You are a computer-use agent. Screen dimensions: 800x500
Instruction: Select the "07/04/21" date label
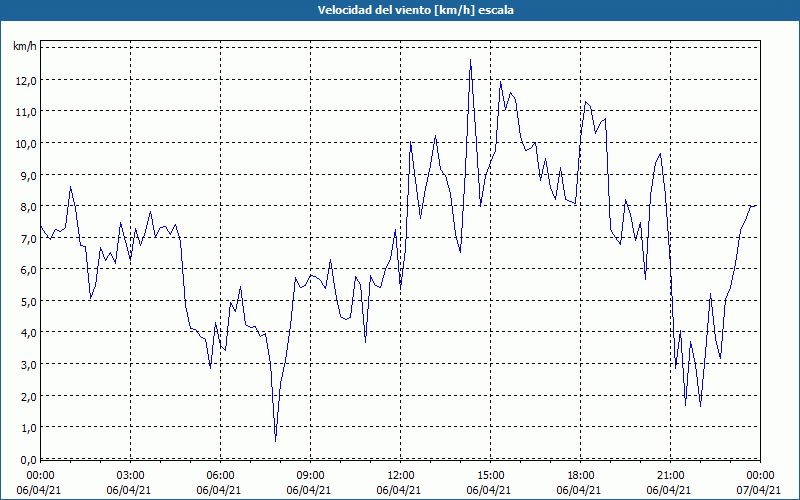tap(759, 490)
